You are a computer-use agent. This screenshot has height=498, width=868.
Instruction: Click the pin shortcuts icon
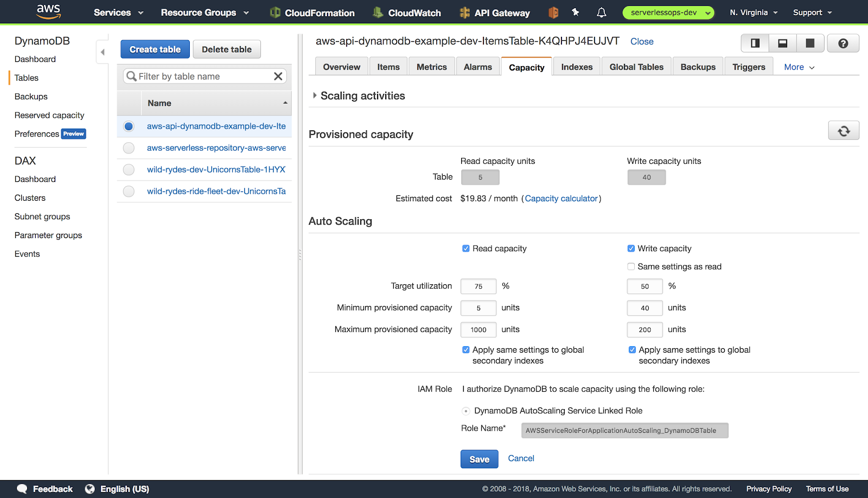576,12
